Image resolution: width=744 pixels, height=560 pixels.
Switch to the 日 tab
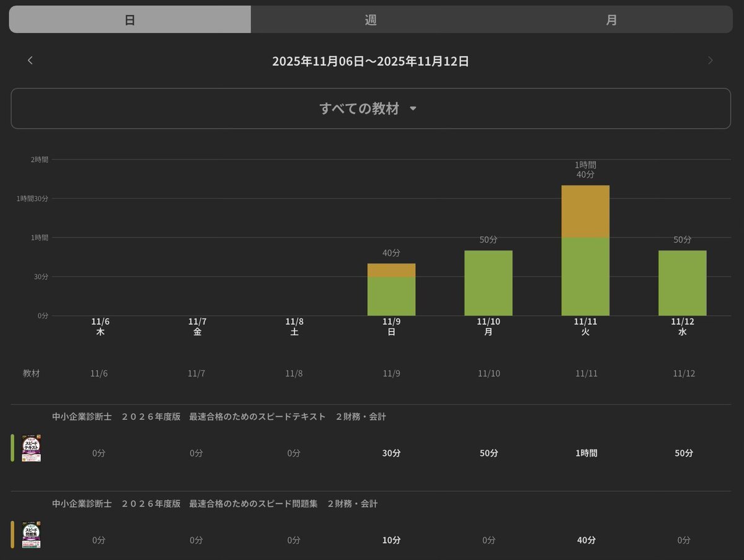(130, 19)
